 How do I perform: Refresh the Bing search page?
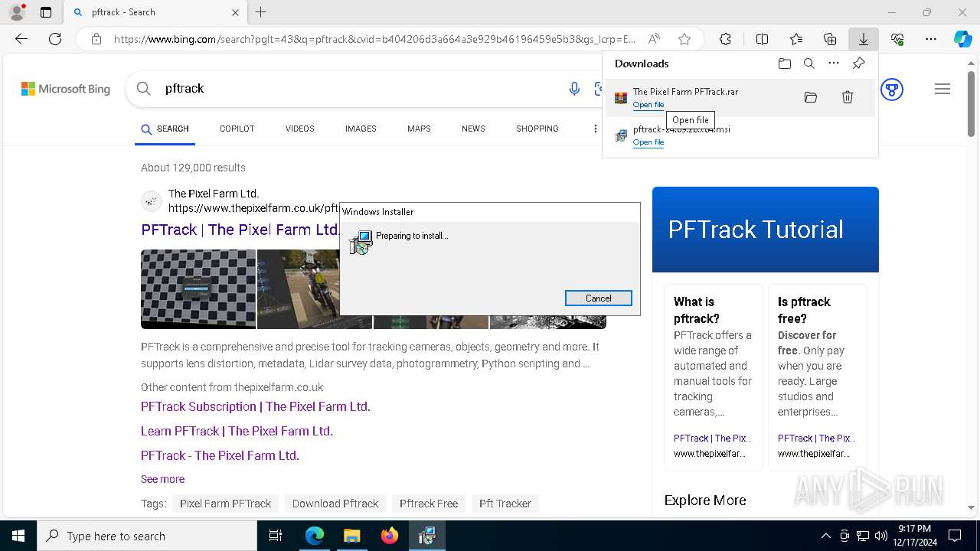(x=55, y=39)
